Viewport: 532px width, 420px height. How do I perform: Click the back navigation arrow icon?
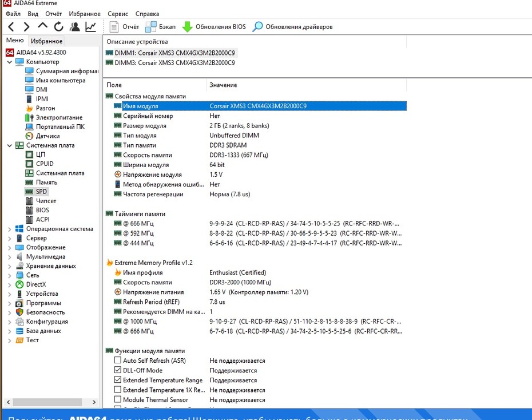(11, 27)
